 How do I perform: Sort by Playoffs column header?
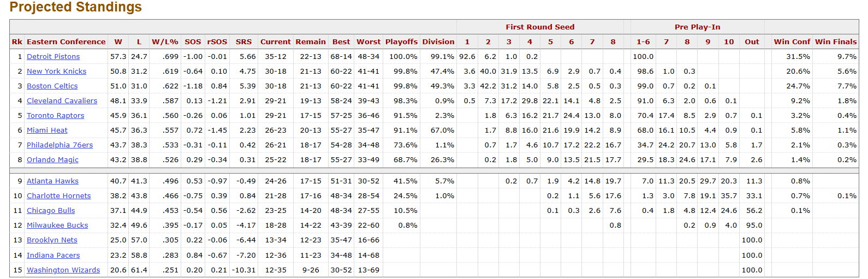(401, 41)
